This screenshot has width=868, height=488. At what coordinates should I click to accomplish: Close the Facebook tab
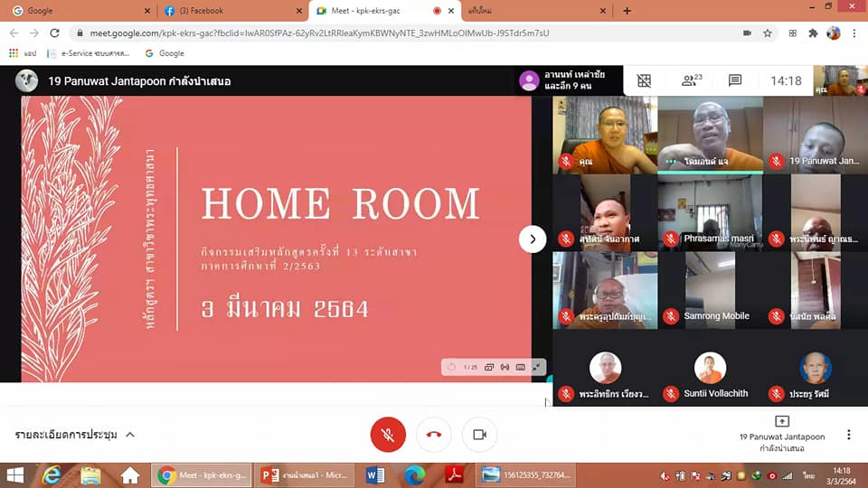299,11
